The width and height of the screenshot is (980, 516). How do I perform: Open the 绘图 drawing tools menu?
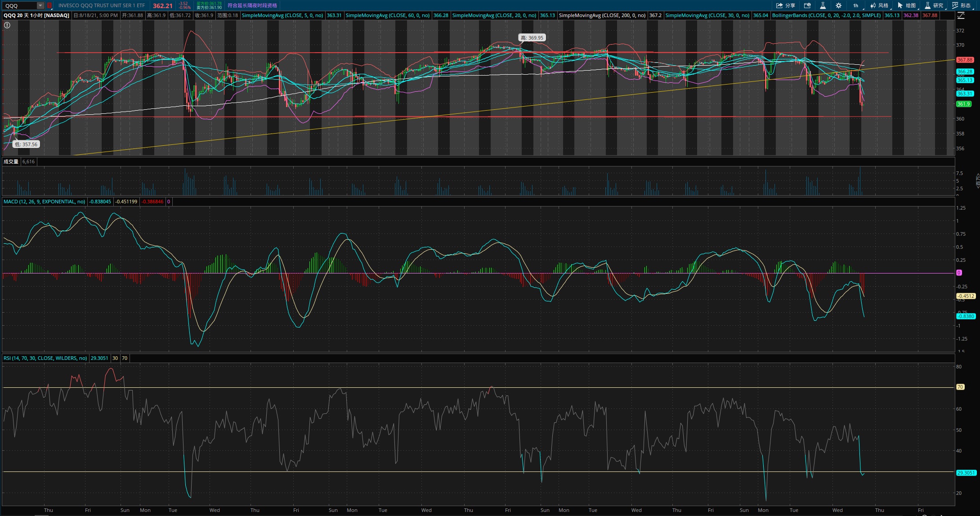[907, 5]
